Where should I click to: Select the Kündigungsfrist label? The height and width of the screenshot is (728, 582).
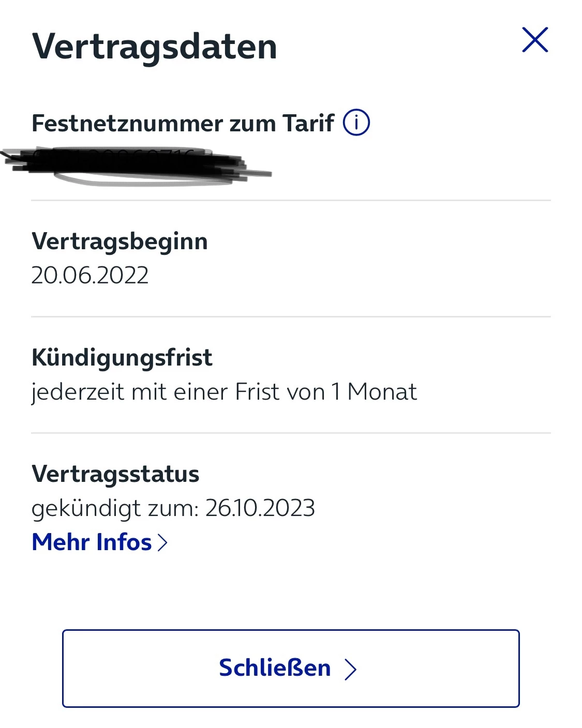[x=122, y=358]
